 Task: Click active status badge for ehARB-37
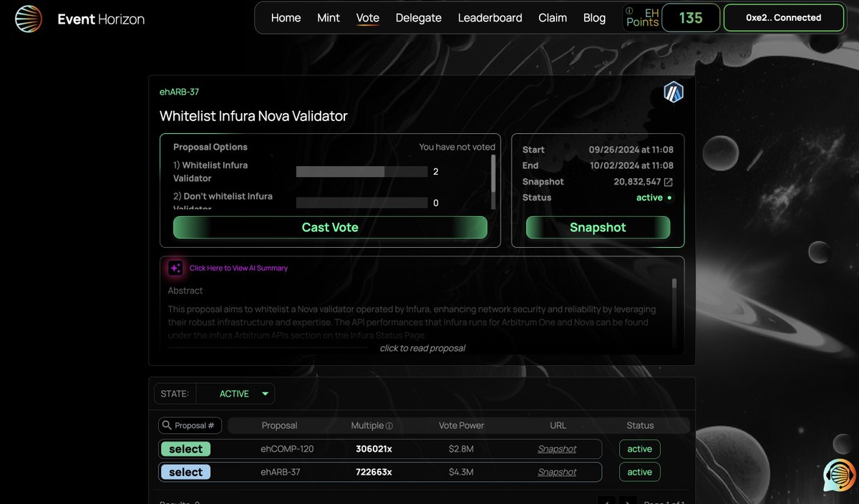click(639, 472)
